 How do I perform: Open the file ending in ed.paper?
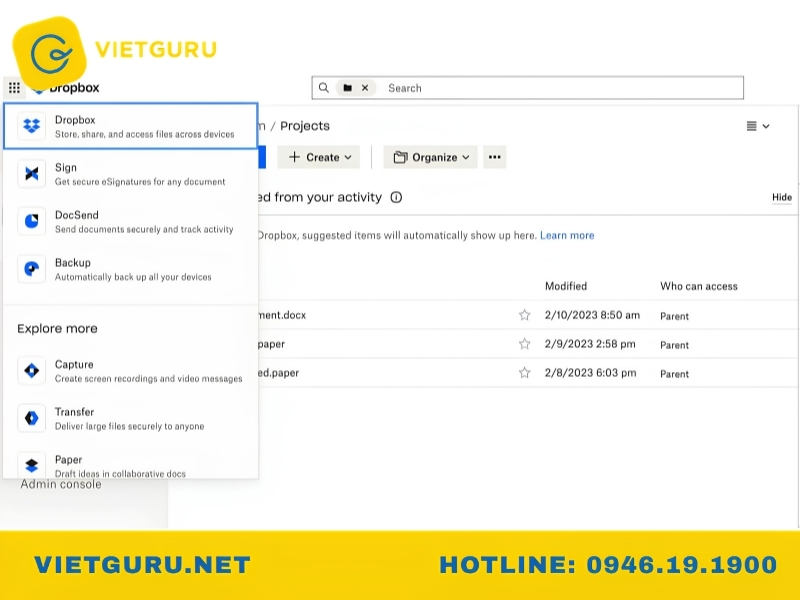coord(279,373)
